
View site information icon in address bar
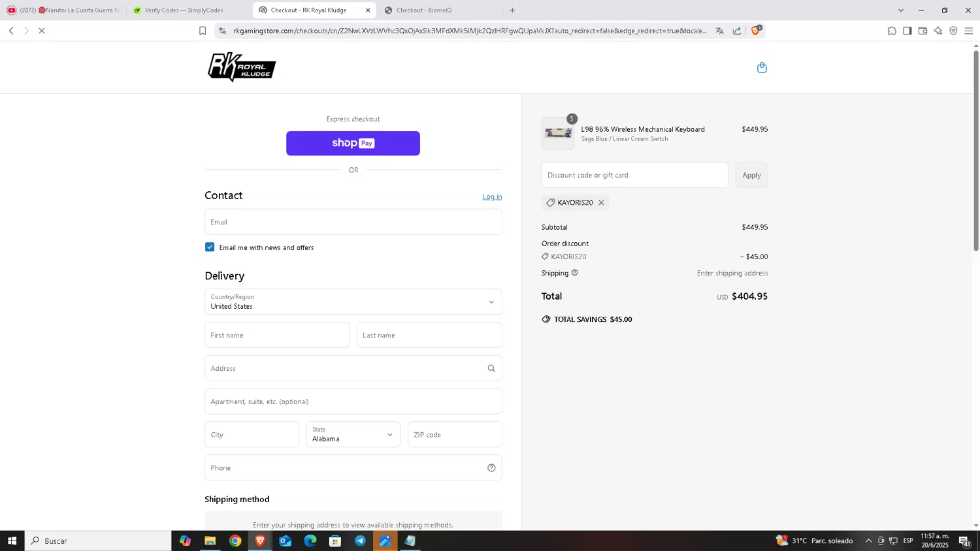[222, 31]
